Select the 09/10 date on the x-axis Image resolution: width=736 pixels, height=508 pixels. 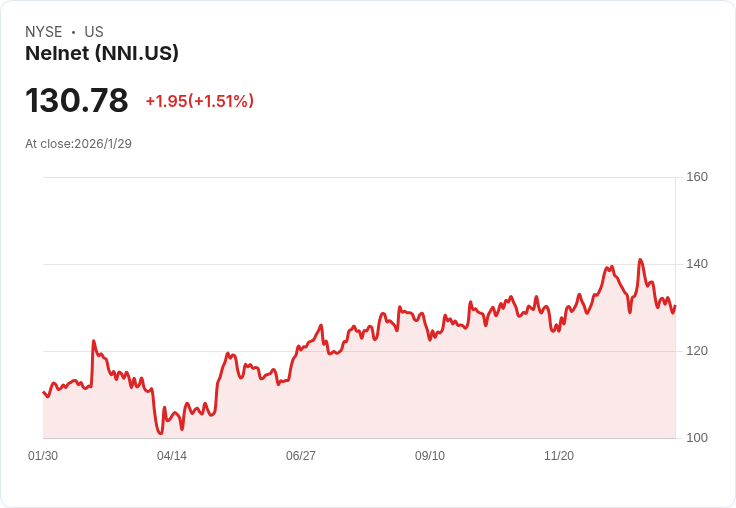tap(430, 456)
